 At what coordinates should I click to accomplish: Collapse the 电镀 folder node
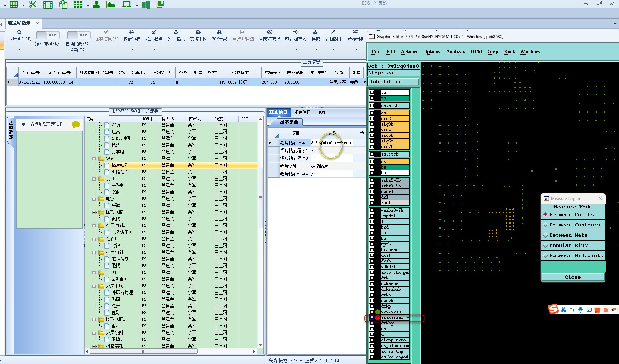tap(95, 199)
